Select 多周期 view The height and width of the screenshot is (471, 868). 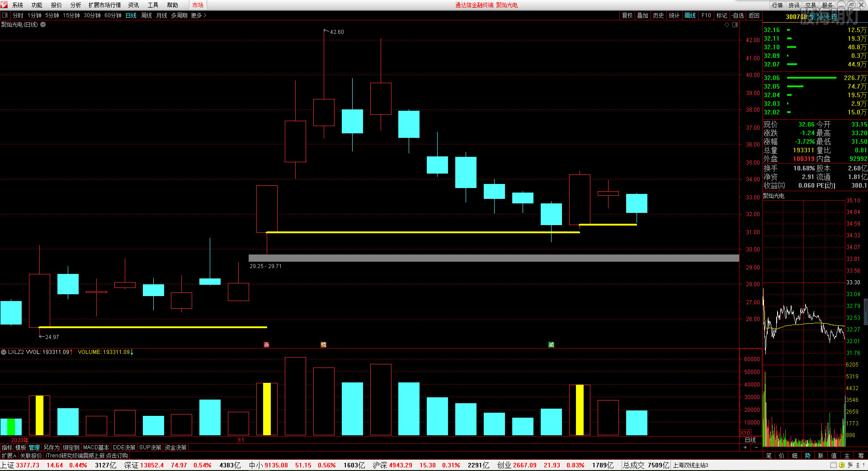179,15
